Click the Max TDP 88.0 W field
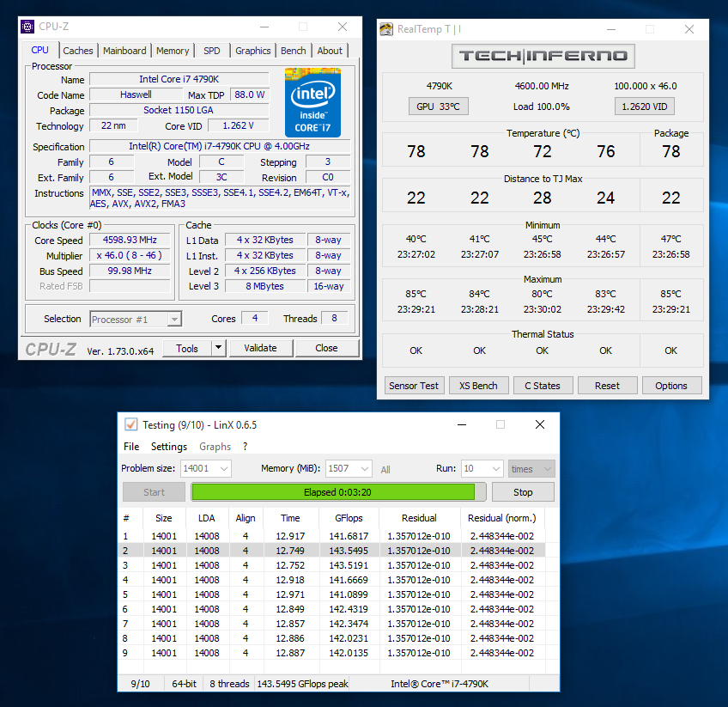 coord(249,94)
